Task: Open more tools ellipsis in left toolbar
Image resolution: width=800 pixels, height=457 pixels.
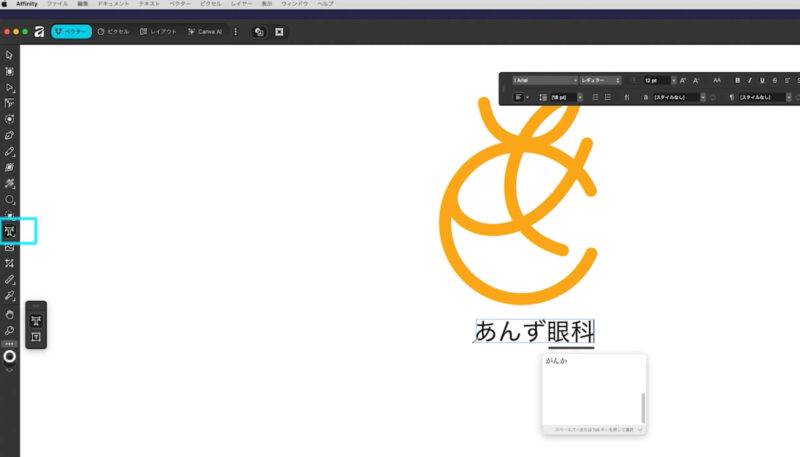Action: click(x=9, y=344)
